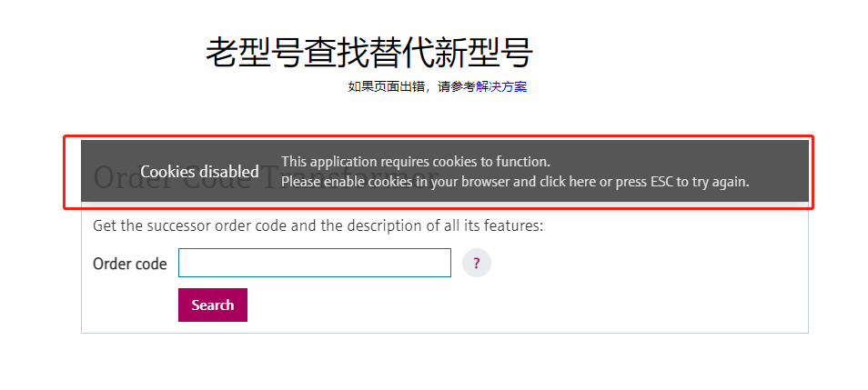Click the 'click here' text in cookie banner
Screen dimensions: 868x390
pos(568,182)
